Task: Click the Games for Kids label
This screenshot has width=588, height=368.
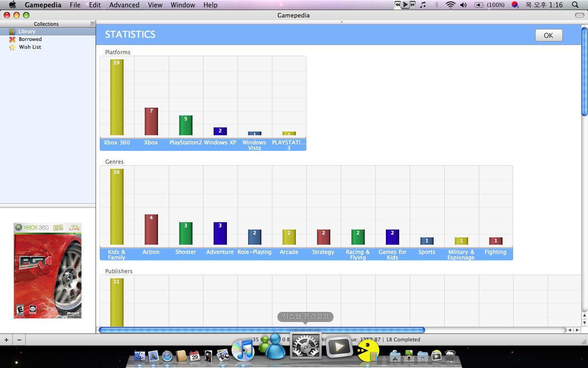Action: (392, 255)
